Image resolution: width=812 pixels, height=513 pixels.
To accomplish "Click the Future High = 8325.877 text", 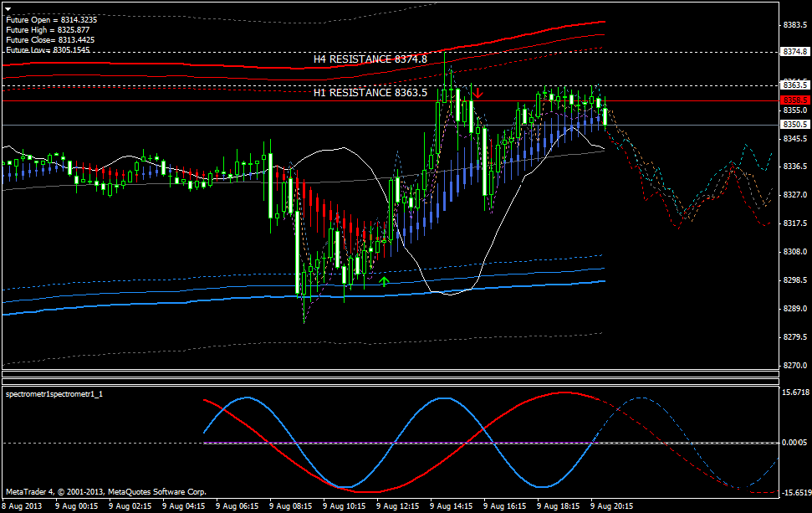I will (48, 30).
